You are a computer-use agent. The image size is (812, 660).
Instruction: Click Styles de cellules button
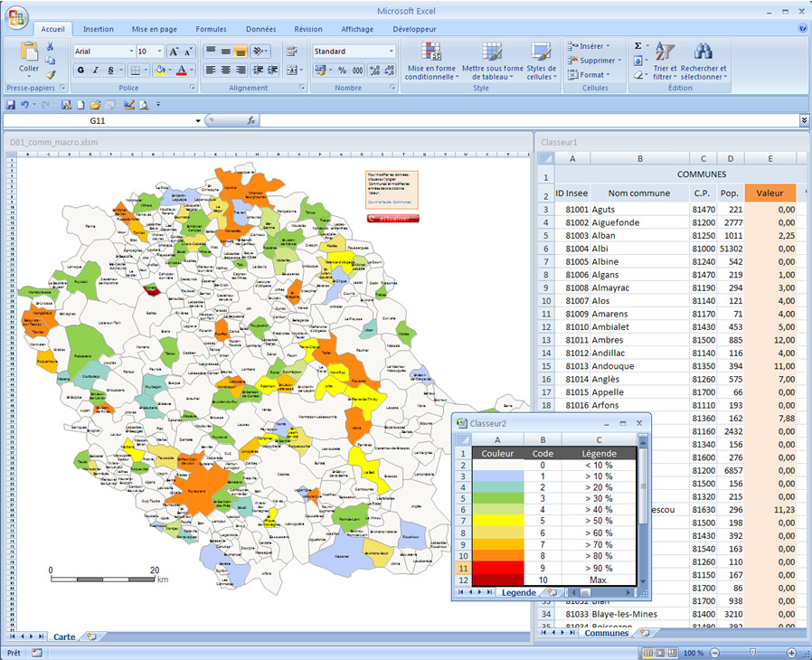point(541,61)
